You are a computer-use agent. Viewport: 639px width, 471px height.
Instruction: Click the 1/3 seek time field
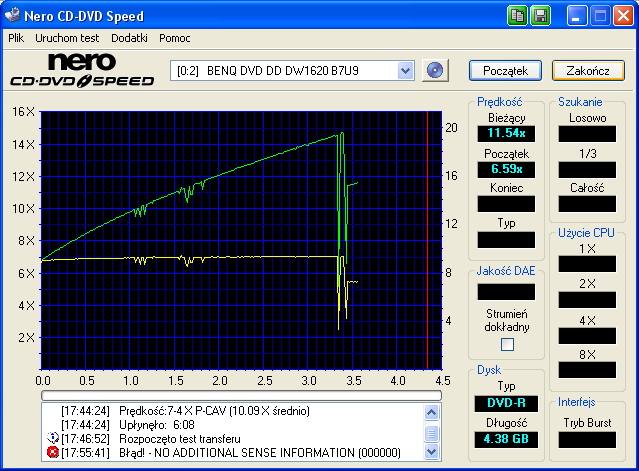tap(587, 170)
